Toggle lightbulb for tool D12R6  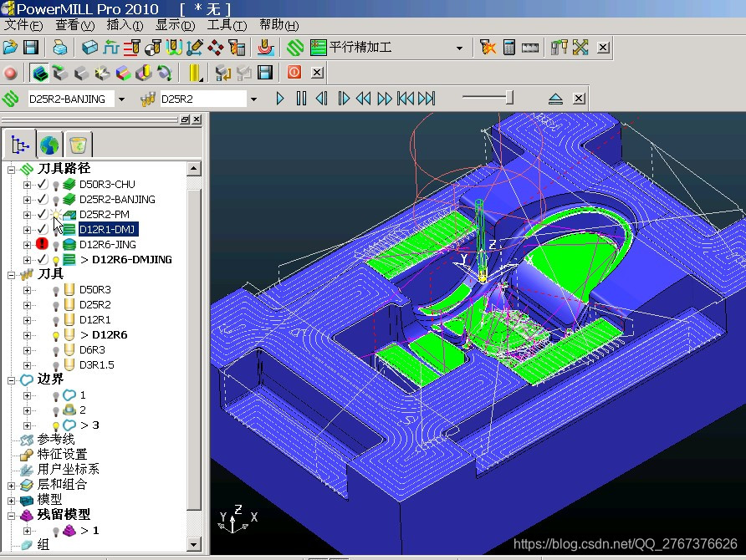pos(56,336)
